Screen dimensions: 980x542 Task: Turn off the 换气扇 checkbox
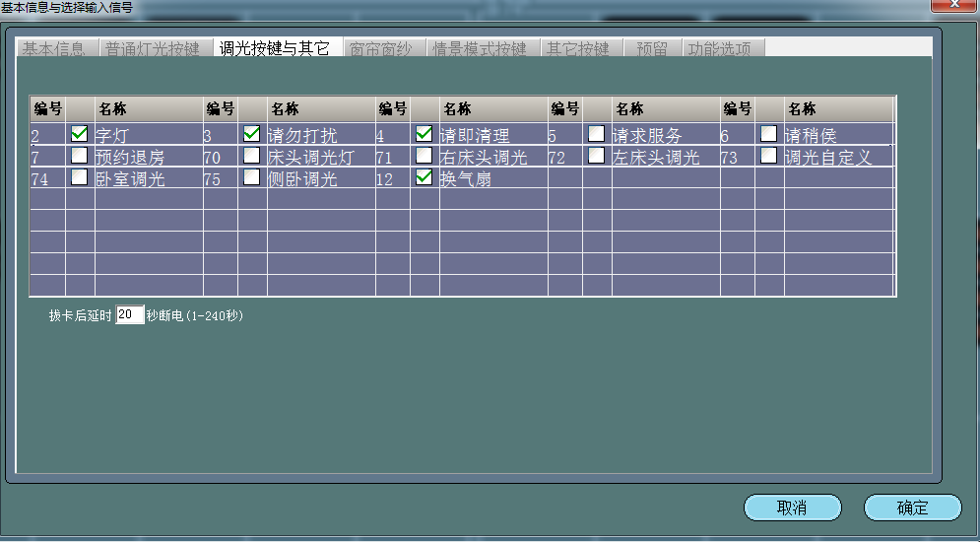(425, 177)
